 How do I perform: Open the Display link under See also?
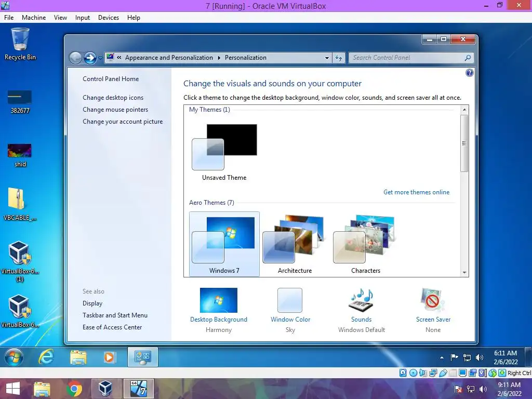point(92,303)
